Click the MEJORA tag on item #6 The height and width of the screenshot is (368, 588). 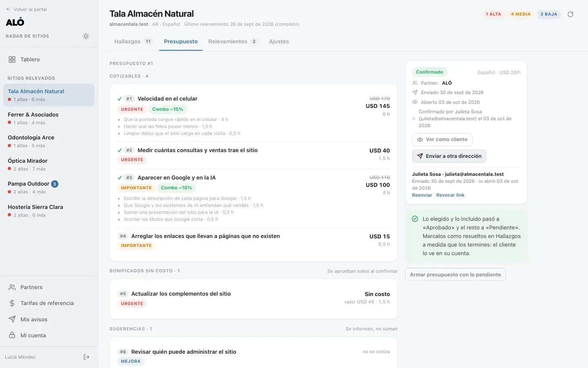click(131, 361)
